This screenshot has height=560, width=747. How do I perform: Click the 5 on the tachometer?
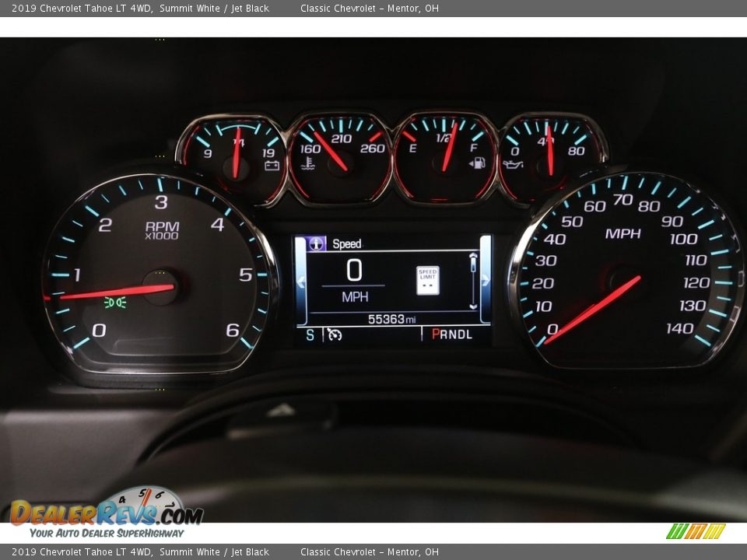(x=245, y=275)
